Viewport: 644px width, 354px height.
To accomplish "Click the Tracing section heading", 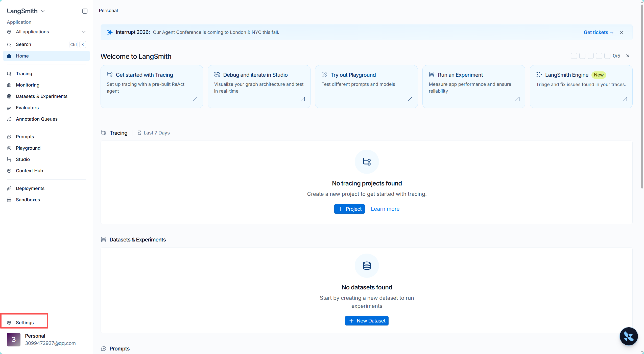I will point(118,133).
